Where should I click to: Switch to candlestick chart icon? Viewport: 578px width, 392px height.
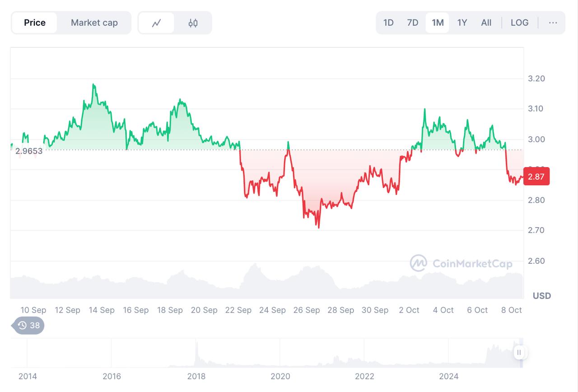[x=193, y=23]
